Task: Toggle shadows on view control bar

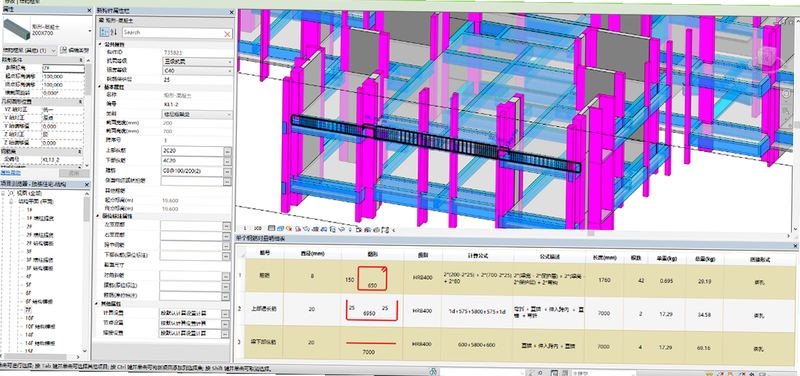Action: [x=297, y=229]
